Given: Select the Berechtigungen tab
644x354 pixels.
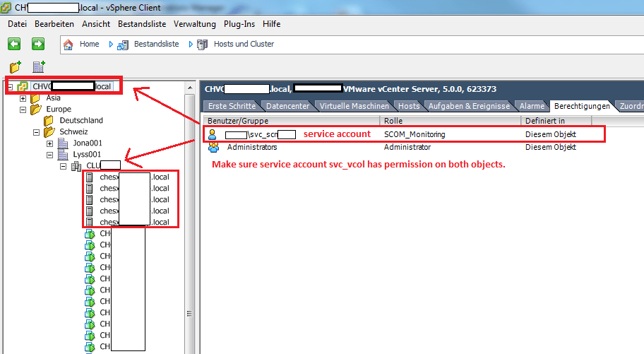Looking at the screenshot, I should point(582,106).
